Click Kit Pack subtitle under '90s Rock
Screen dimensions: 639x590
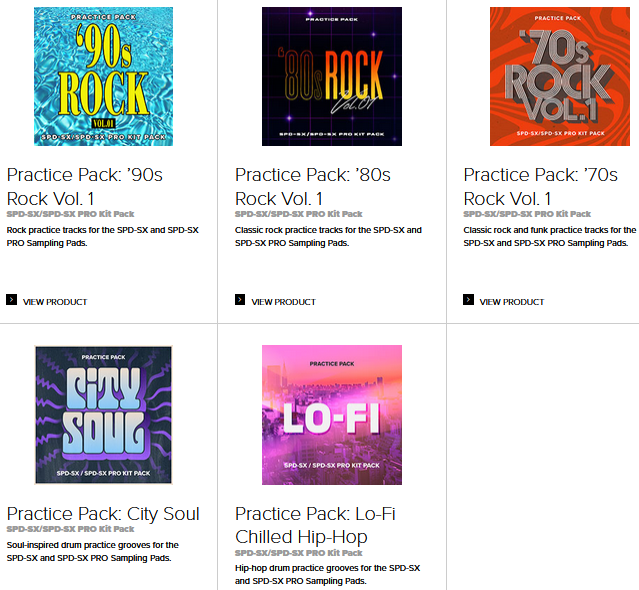click(x=71, y=214)
